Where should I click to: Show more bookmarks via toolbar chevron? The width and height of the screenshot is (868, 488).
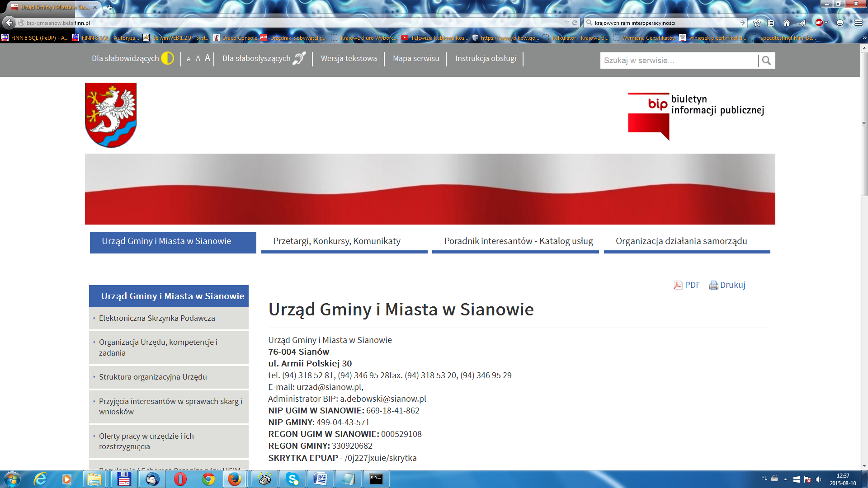point(864,38)
